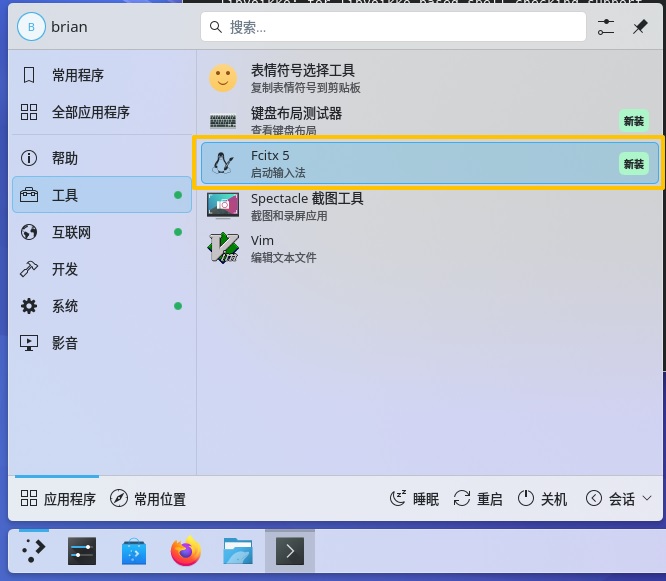Open System Settings from the taskbar
666x581 pixels.
pos(82,551)
